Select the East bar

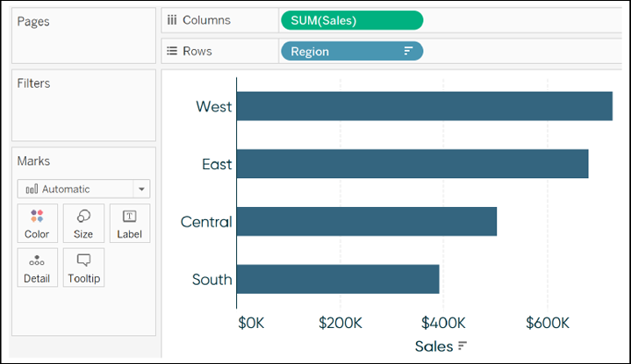pos(412,164)
